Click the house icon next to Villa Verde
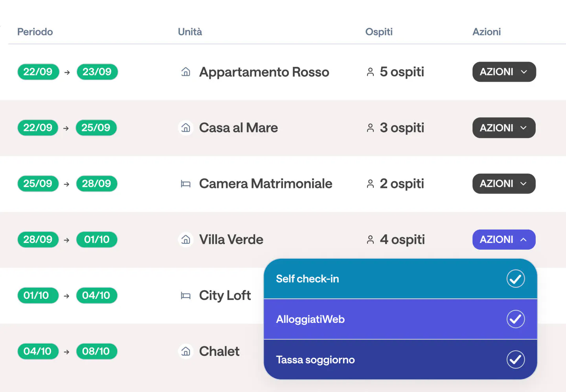Screen dimensions: 566x392 (186, 239)
